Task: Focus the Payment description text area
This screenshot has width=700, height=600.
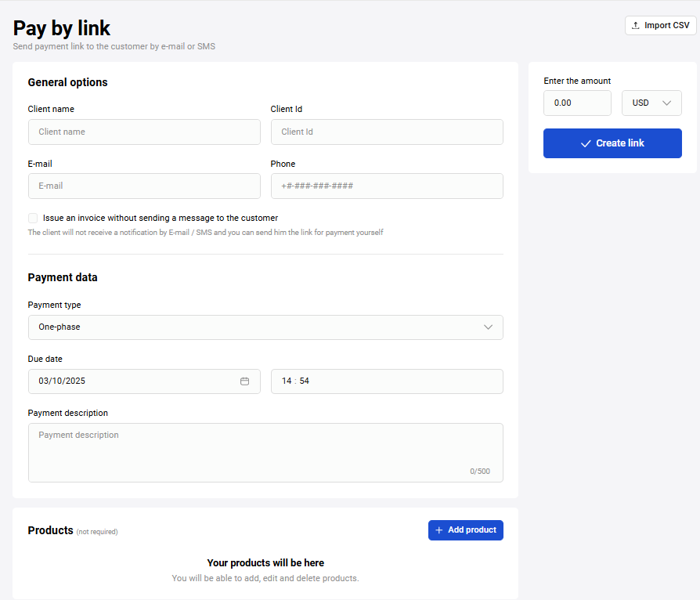Action: (x=265, y=453)
